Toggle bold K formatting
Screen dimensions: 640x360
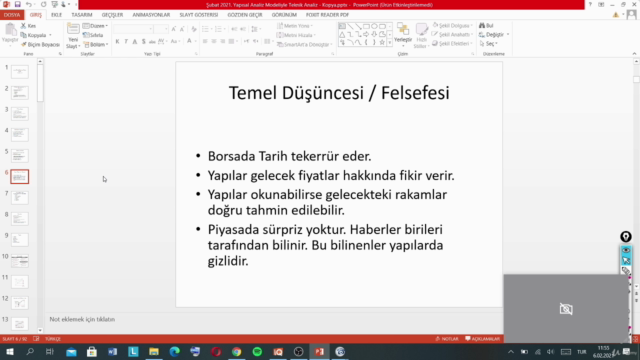[x=118, y=41]
